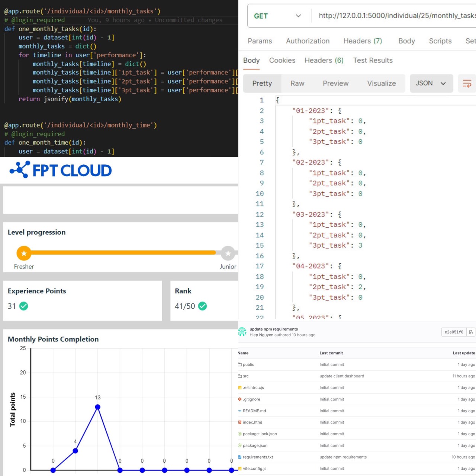Click the orange Fresher star icon

coord(24,253)
